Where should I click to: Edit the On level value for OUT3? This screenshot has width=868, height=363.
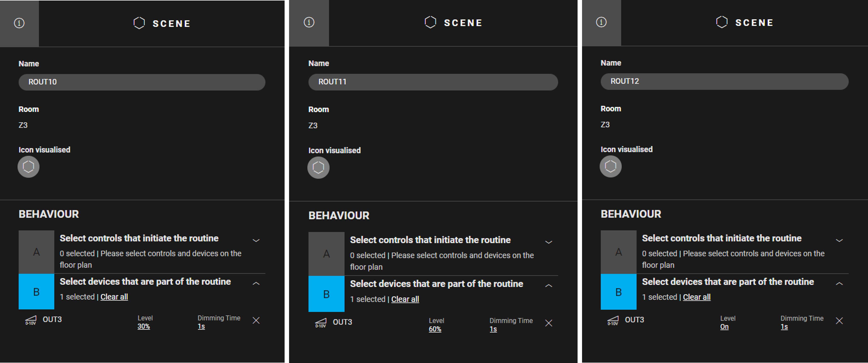point(724,327)
